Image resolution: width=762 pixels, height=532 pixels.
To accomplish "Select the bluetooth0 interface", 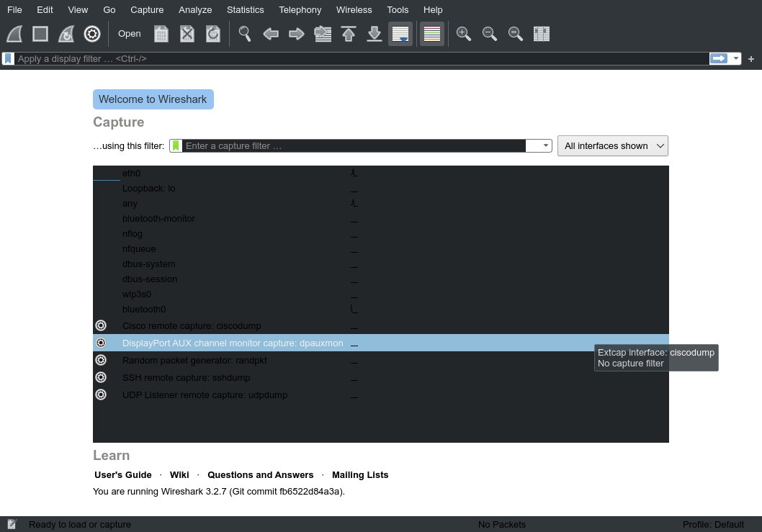I will coord(381,309).
